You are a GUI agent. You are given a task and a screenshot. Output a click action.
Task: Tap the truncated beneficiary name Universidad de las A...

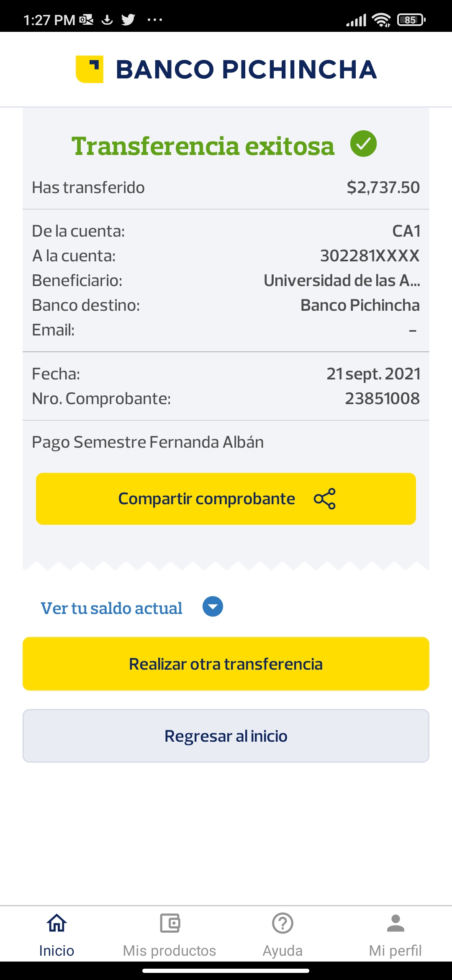click(342, 281)
